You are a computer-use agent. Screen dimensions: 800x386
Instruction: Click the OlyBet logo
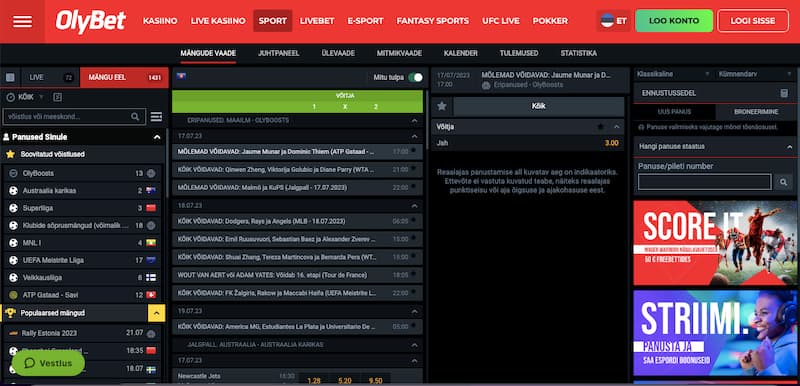coord(91,21)
